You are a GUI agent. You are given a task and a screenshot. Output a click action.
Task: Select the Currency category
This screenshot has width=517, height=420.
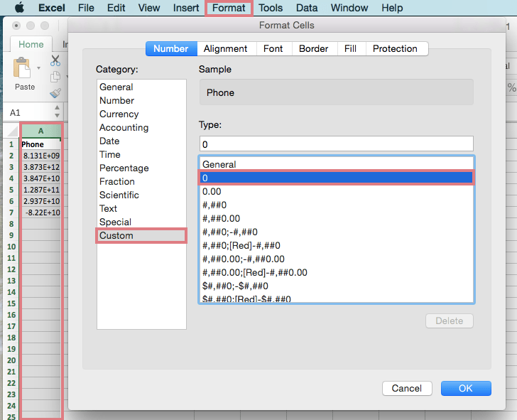[x=141, y=114]
